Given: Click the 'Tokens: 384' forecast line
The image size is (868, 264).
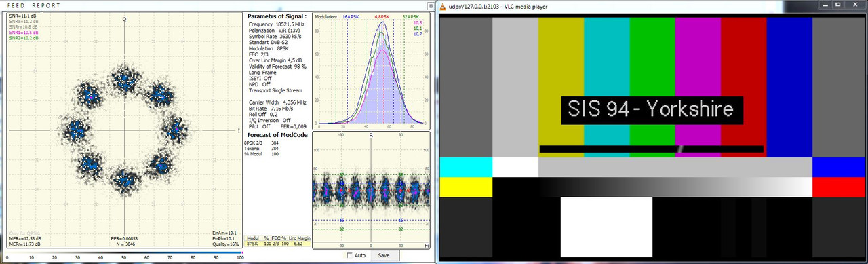Looking at the screenshot, I should [x=261, y=149].
